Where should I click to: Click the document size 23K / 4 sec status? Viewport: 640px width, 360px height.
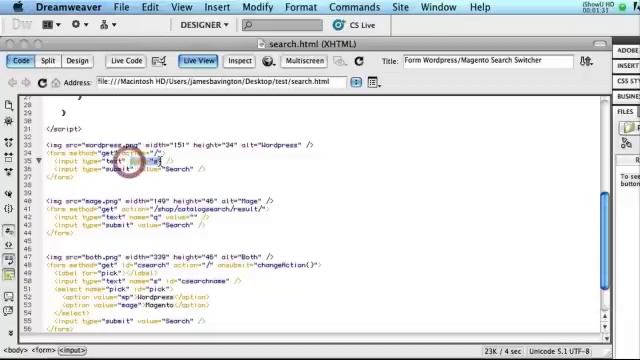(502, 351)
